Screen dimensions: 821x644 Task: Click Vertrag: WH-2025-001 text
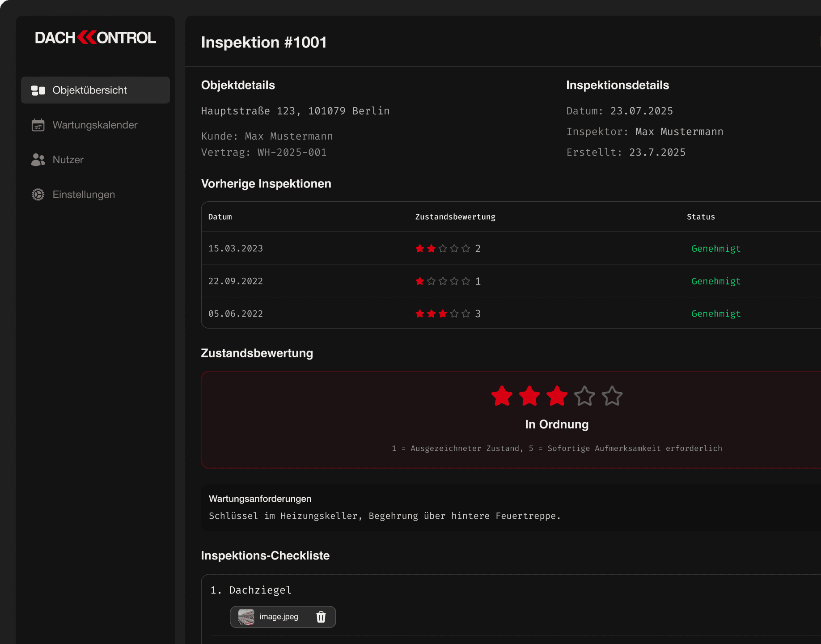pyautogui.click(x=264, y=153)
